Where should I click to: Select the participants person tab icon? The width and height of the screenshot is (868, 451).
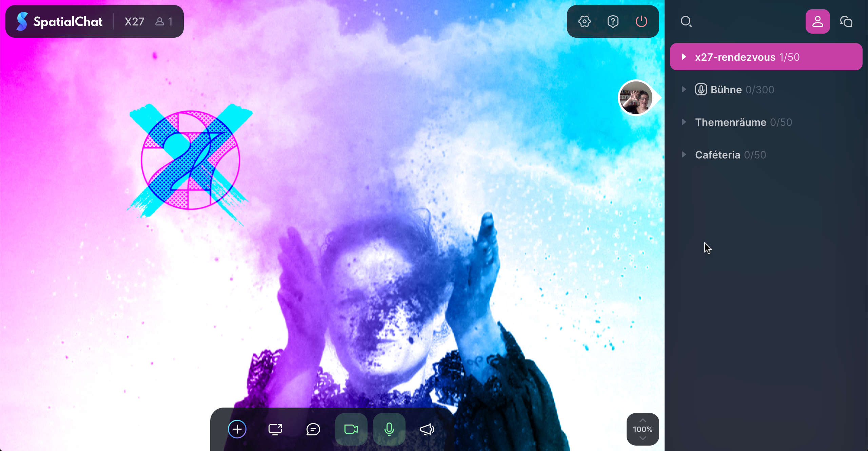pyautogui.click(x=817, y=21)
